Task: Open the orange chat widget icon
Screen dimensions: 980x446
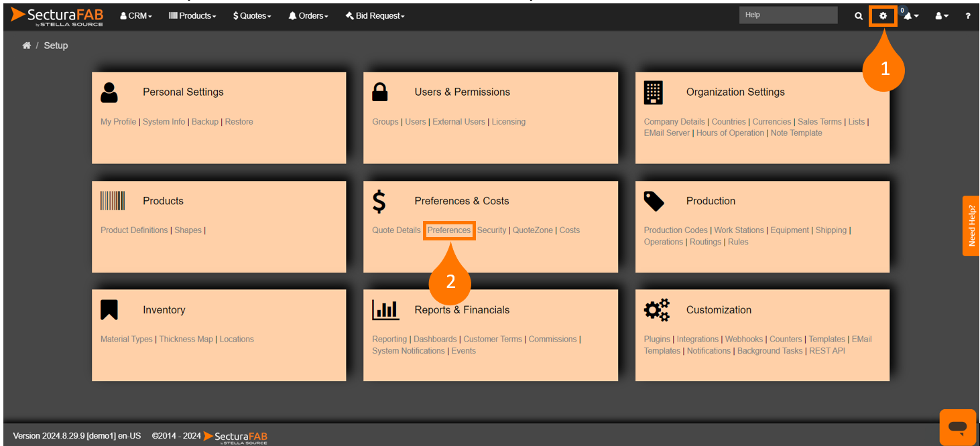Action: pos(958,427)
